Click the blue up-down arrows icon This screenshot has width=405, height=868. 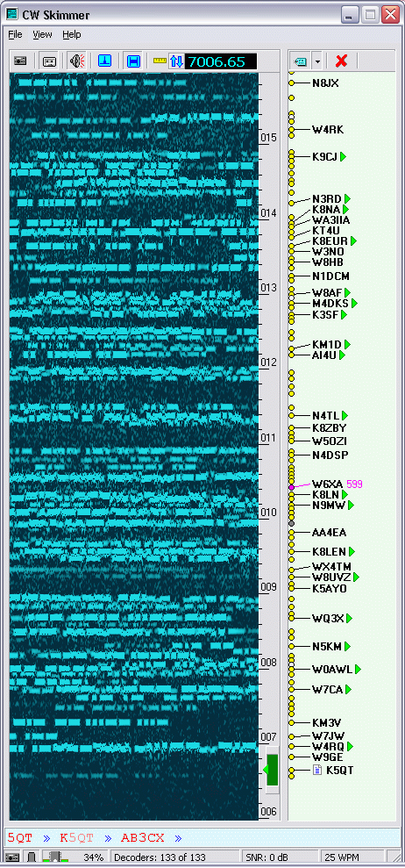(x=176, y=61)
